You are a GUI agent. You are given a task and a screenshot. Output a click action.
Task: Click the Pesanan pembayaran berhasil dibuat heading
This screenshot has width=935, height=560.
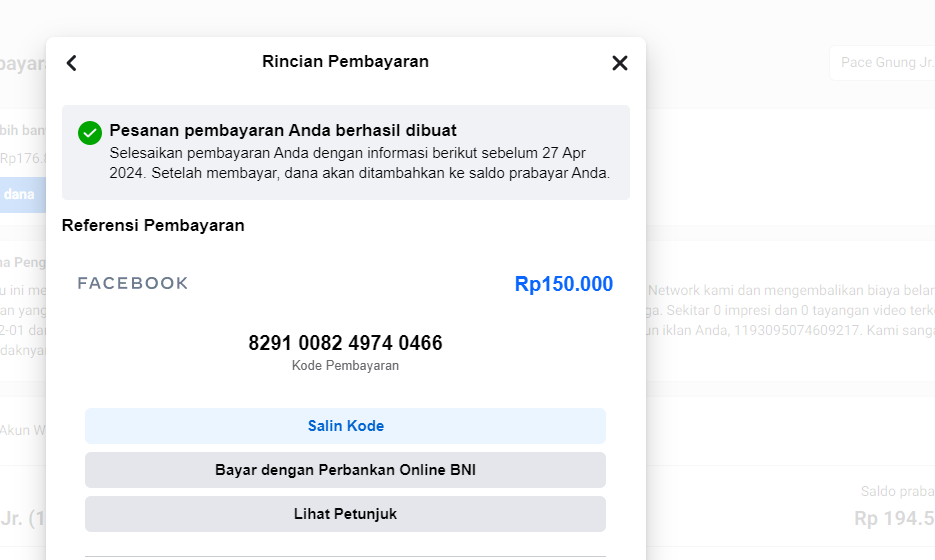point(283,130)
